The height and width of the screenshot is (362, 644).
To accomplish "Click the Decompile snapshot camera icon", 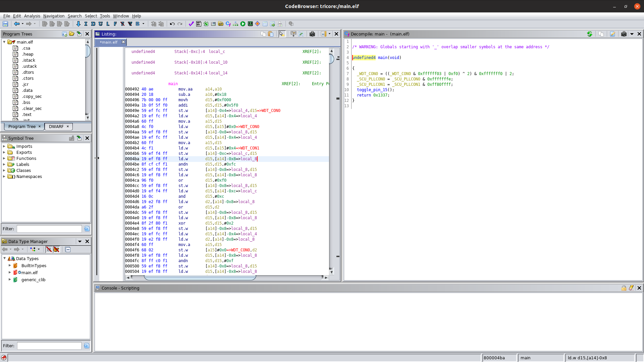I will click(x=624, y=34).
